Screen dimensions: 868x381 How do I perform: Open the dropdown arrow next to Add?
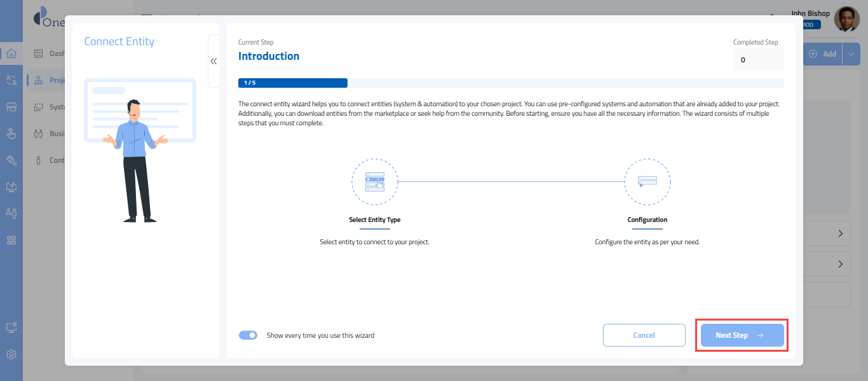(x=851, y=54)
